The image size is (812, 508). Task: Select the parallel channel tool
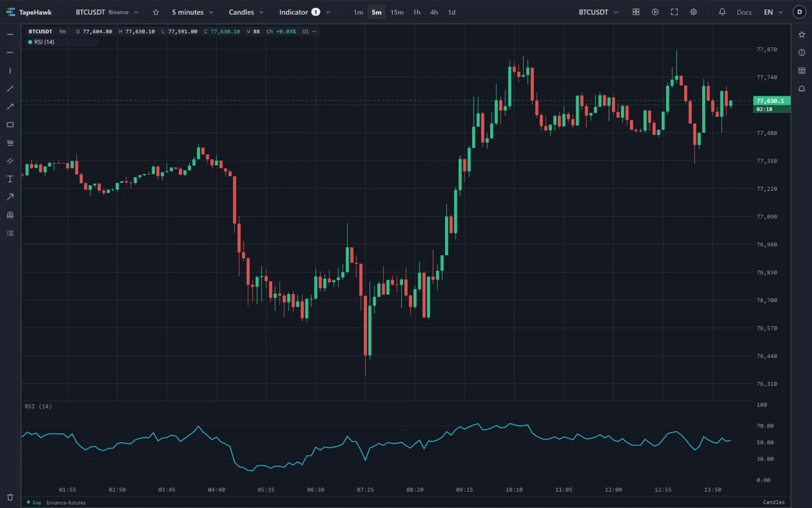(10, 161)
